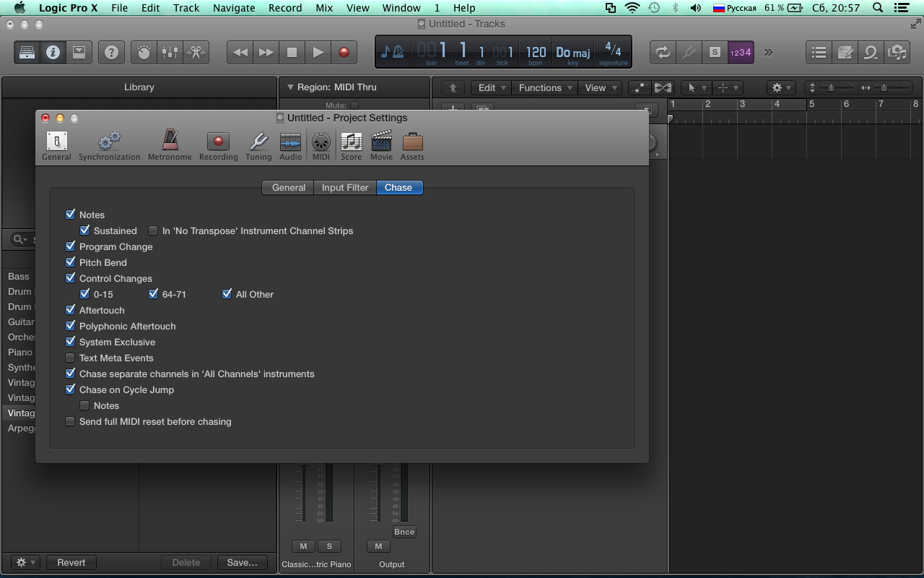
Task: Open the Editors scissors button
Action: (196, 52)
